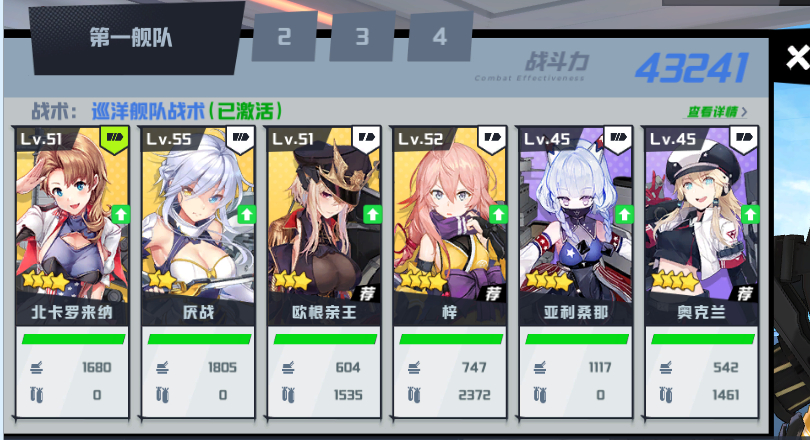Click the 巡洋舰队战术 tactic label
Viewport: 810px width, 440px height.
149,111
